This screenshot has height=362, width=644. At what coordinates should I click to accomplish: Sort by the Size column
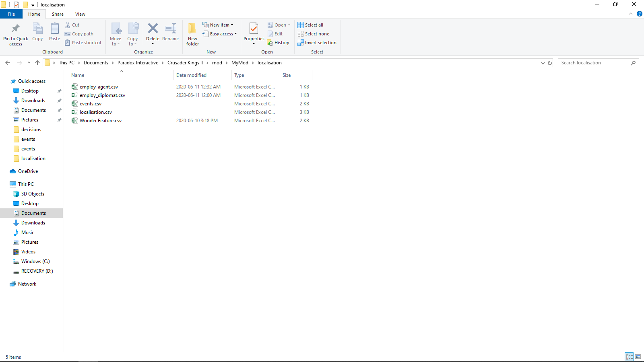[296, 75]
